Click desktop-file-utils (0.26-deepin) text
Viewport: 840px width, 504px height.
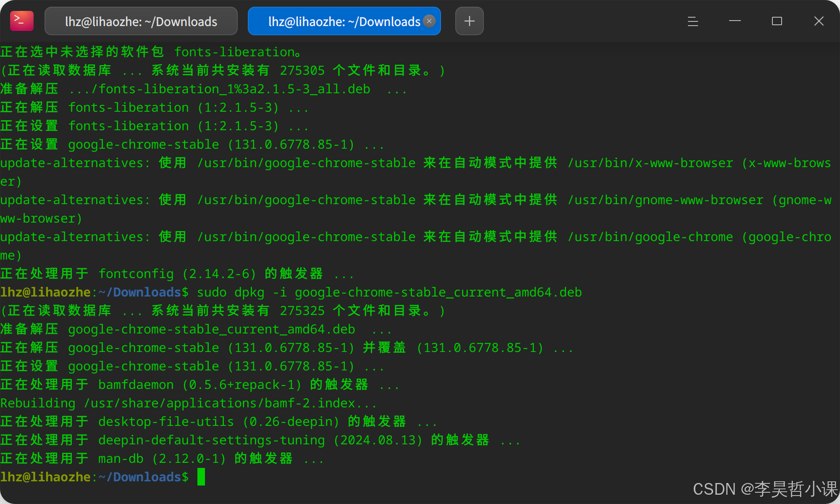click(x=219, y=422)
